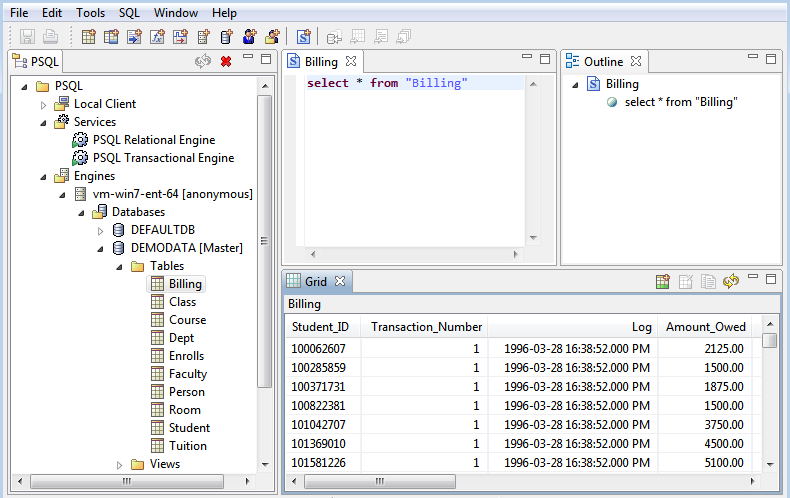
Task: Click the Billing SQL icon in Outline
Action: point(594,84)
